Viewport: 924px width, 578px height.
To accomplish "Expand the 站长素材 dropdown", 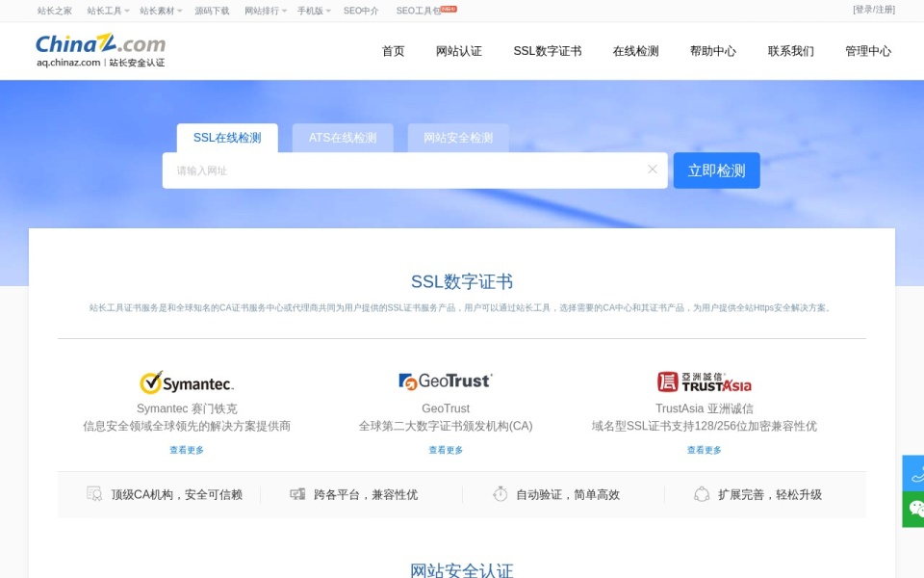I will click(161, 11).
